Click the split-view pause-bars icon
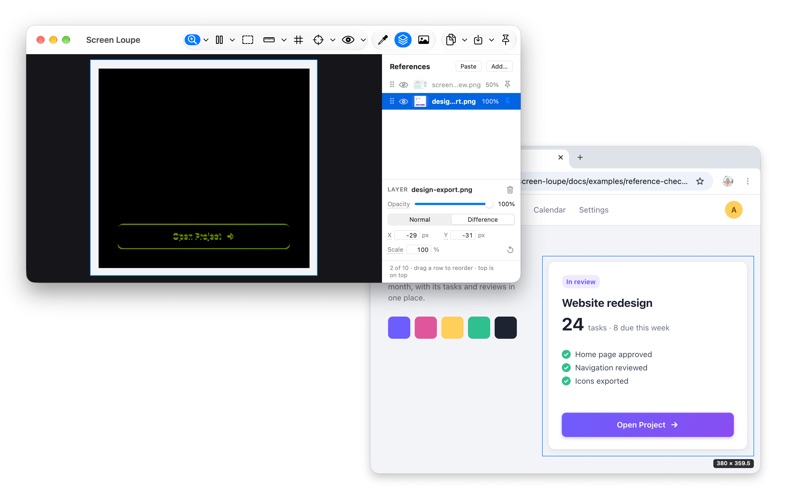The width and height of the screenshot is (800, 500). coord(219,40)
